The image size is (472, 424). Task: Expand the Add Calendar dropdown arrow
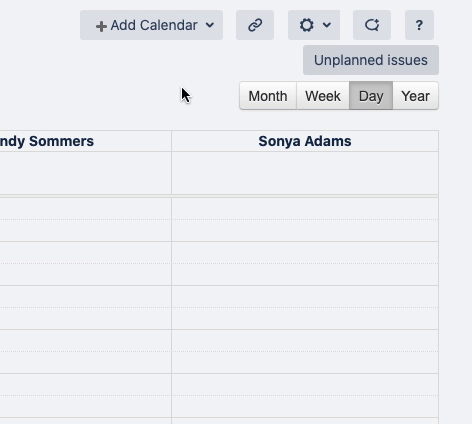(210, 25)
